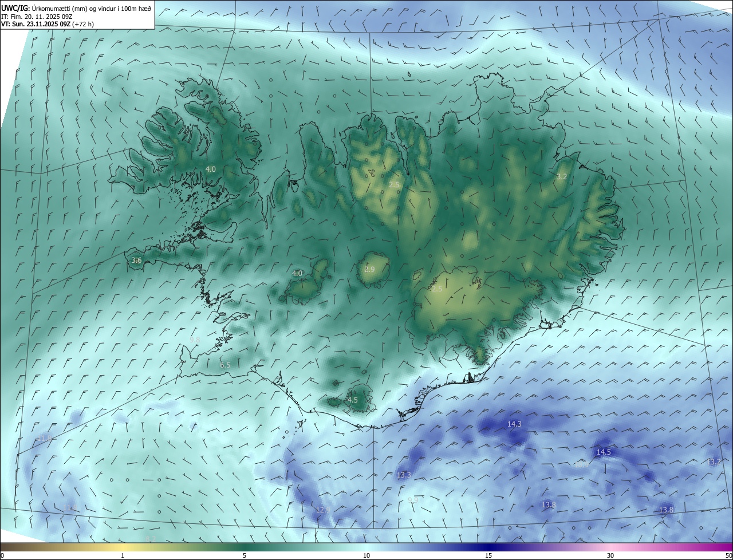Viewport: 733px width, 560px height.
Task: Click the 13.8 value nearest the 13.2 label
Action: 666,510
